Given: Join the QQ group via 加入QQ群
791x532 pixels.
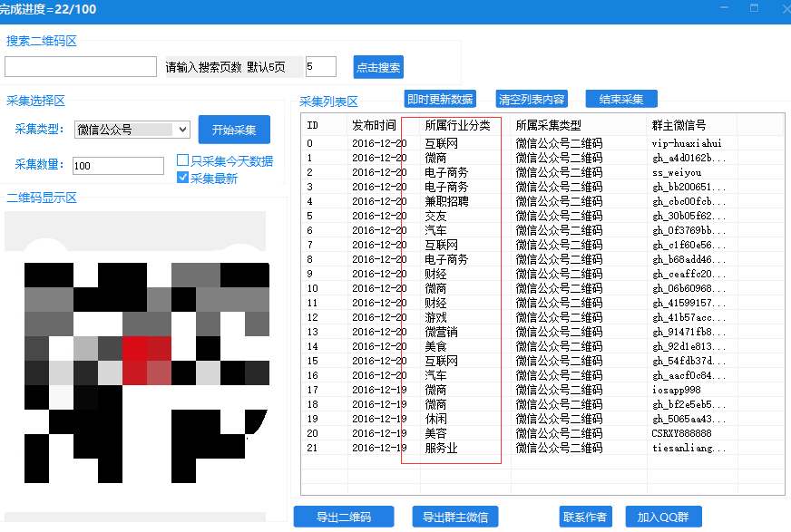Looking at the screenshot, I should click(663, 517).
